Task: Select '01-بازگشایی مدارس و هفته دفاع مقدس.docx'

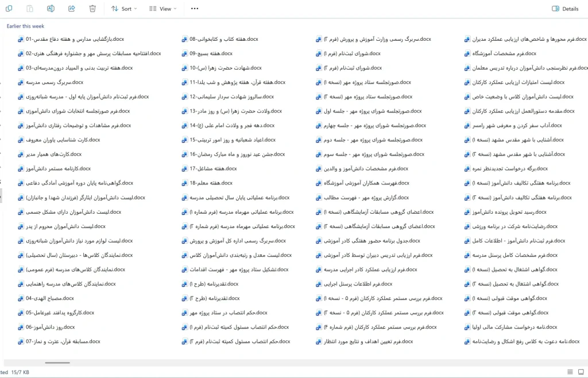Action: 71,39
